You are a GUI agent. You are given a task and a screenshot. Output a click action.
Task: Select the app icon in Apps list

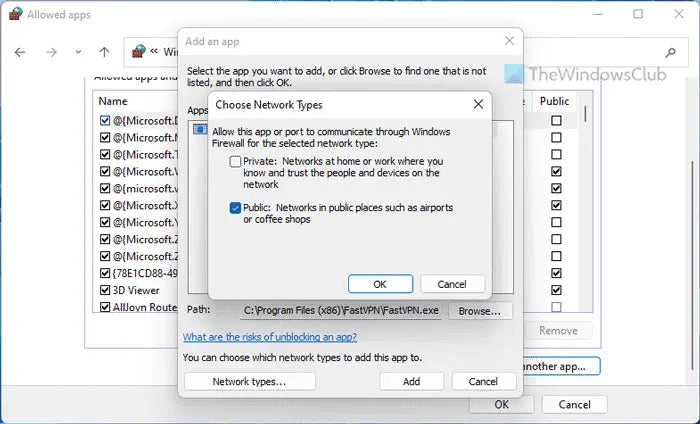click(200, 129)
